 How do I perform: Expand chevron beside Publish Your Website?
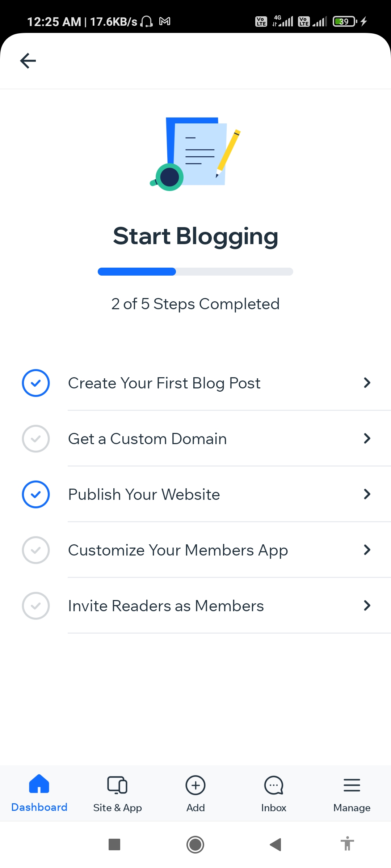pos(367,494)
